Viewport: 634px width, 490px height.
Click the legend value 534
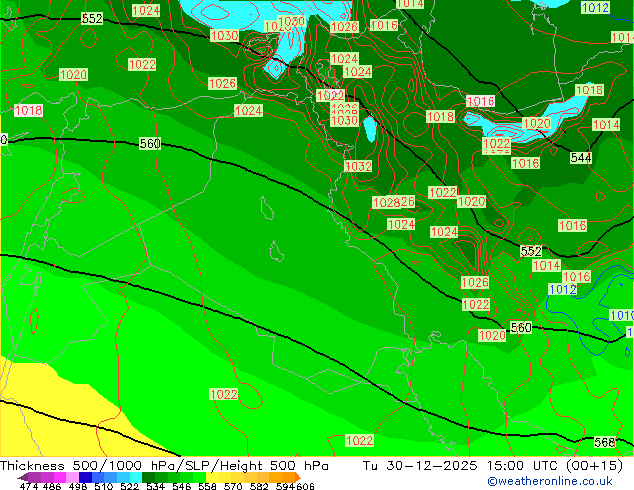(x=155, y=486)
